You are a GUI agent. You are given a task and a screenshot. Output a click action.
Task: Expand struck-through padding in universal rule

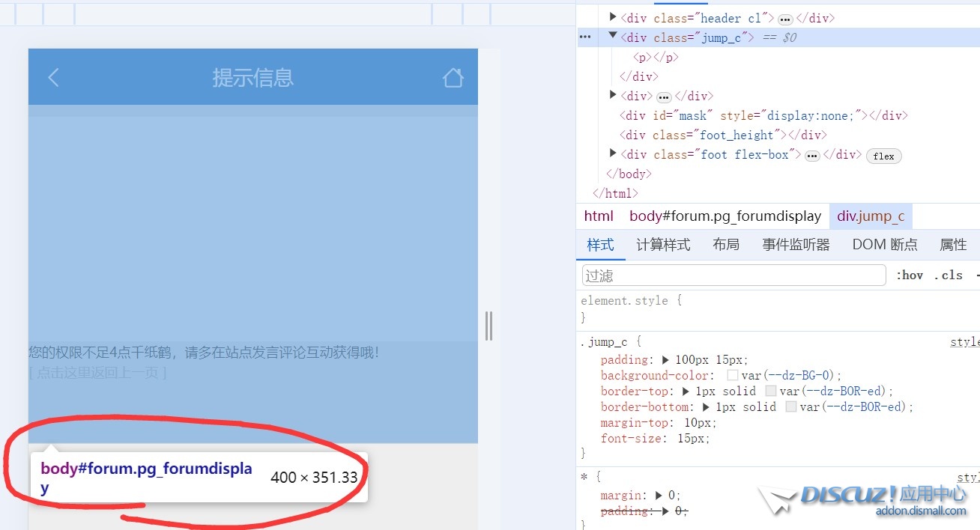click(665, 511)
